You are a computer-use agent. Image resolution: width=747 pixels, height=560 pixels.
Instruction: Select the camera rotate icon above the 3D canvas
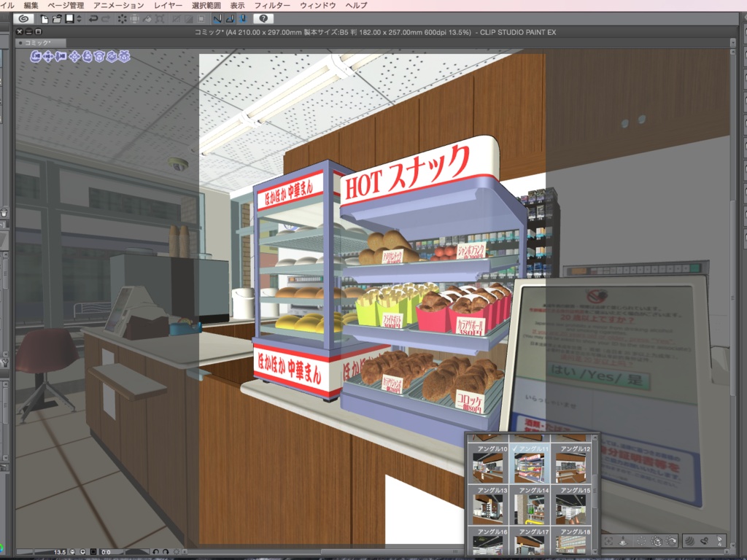pos(35,57)
